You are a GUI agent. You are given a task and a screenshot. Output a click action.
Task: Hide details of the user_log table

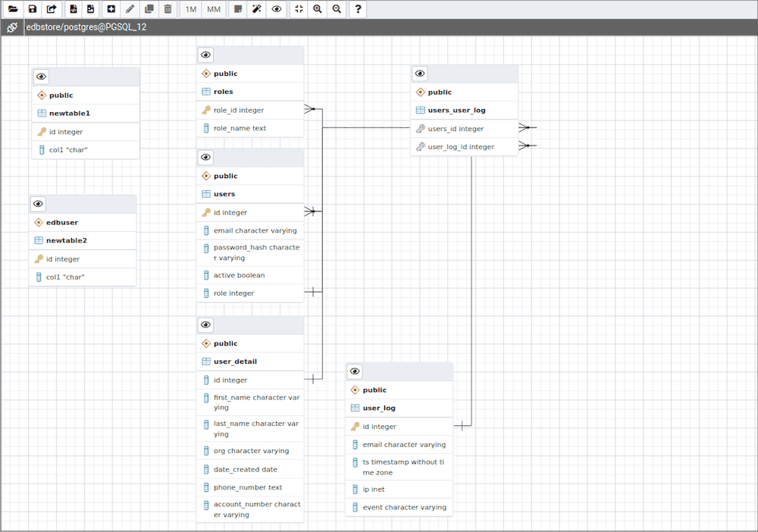click(355, 371)
